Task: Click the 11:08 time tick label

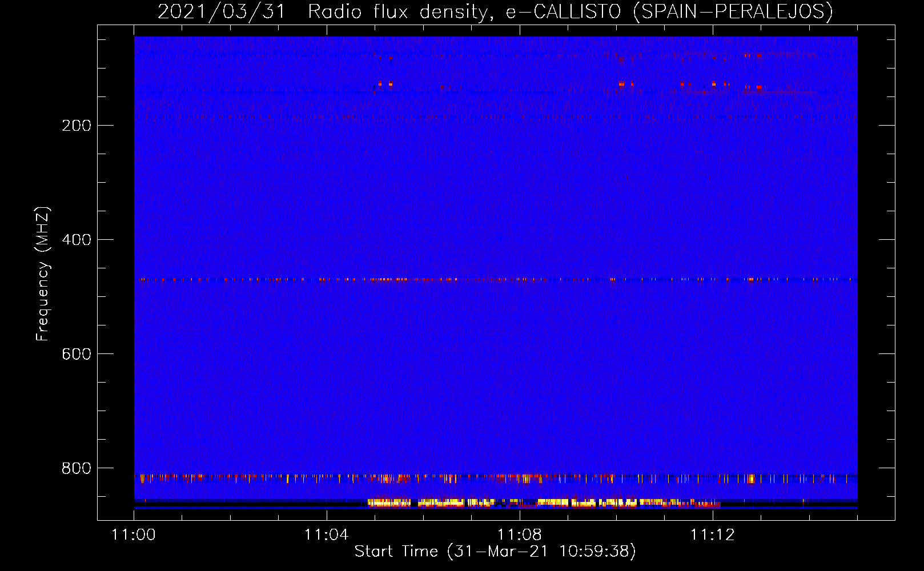Action: [x=520, y=535]
